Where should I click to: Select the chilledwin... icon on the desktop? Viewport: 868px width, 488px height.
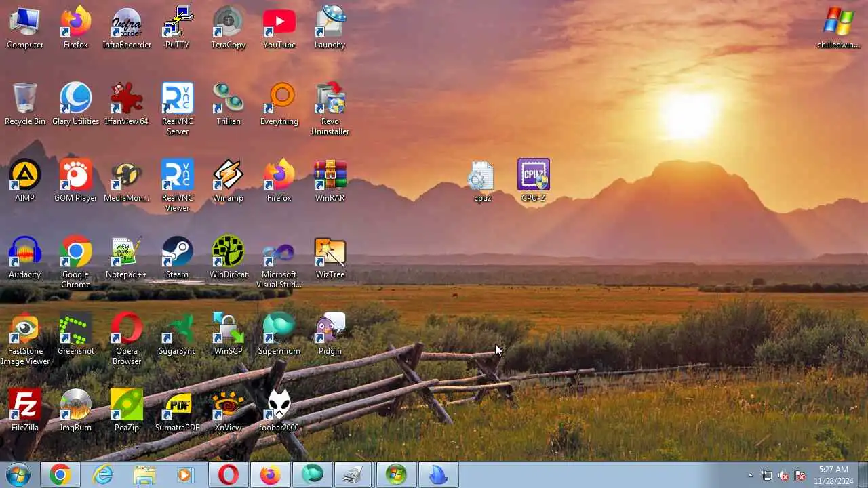pyautogui.click(x=839, y=28)
